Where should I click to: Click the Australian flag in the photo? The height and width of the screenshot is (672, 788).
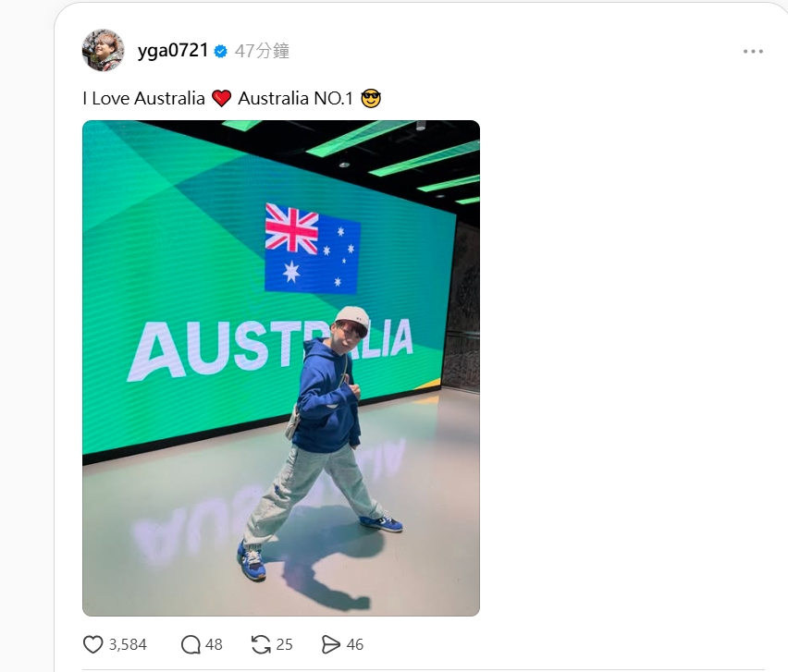coord(312,248)
